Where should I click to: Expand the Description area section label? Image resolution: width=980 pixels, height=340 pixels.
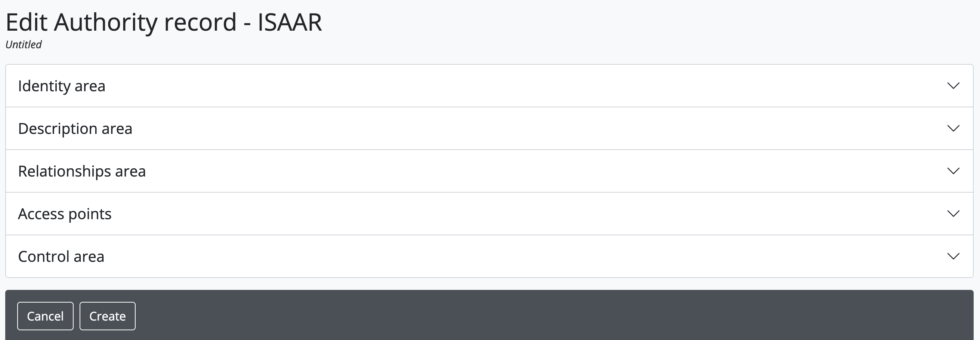click(75, 129)
